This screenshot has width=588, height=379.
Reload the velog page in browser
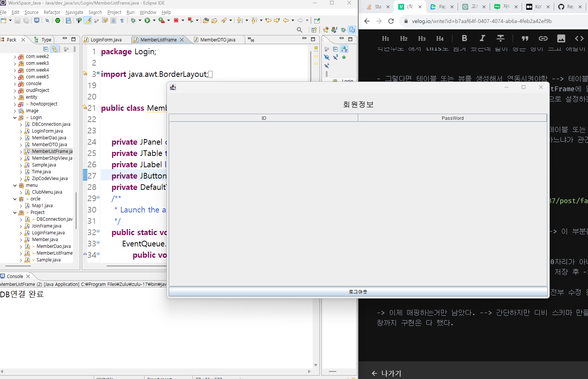391,21
